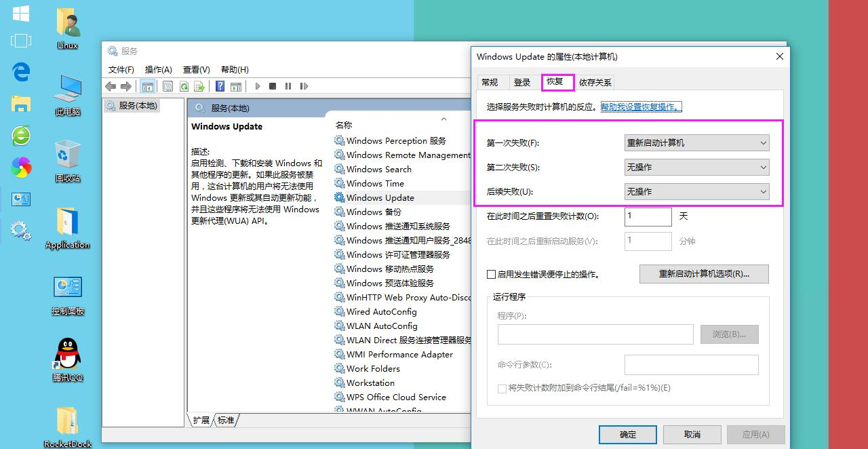
Task: Click the Export List toolbar icon
Action: coord(199,86)
